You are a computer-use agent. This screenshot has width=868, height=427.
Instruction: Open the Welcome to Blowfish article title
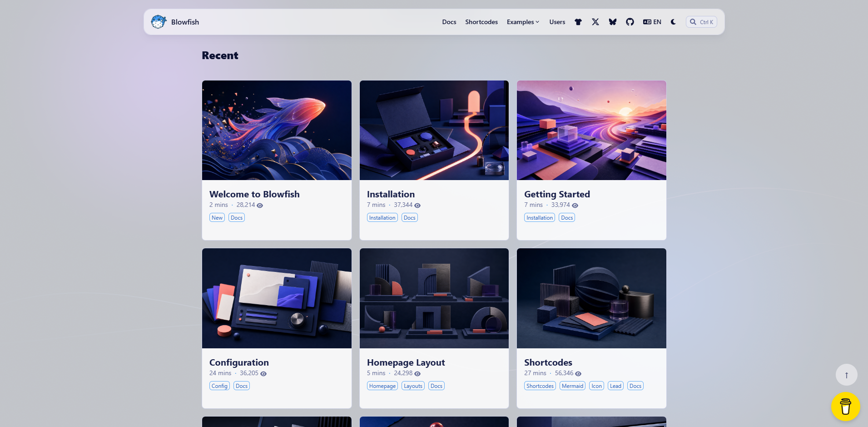coord(254,194)
